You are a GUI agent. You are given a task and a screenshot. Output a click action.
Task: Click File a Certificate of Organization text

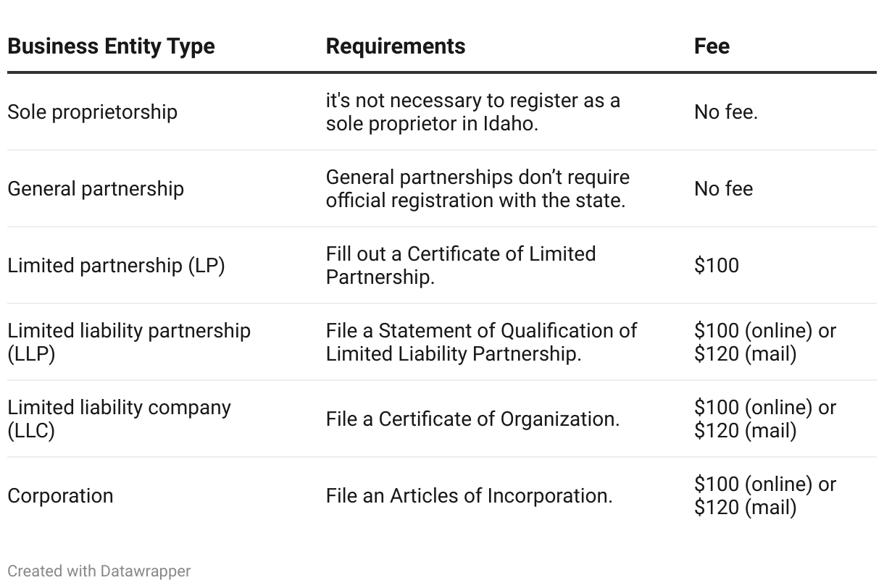(x=472, y=419)
